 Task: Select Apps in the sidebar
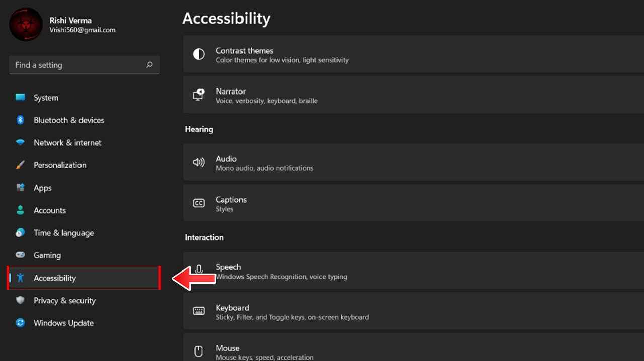[x=84, y=188]
